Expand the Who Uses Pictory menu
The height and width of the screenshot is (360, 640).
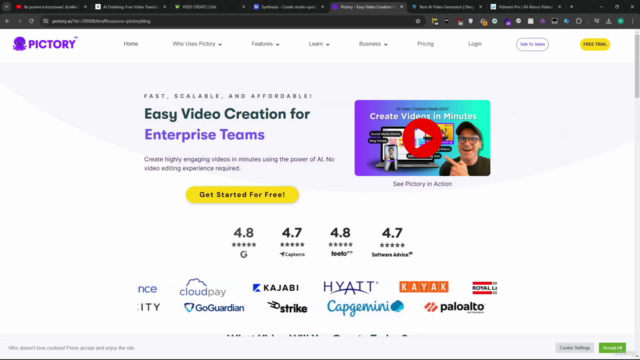tap(197, 44)
